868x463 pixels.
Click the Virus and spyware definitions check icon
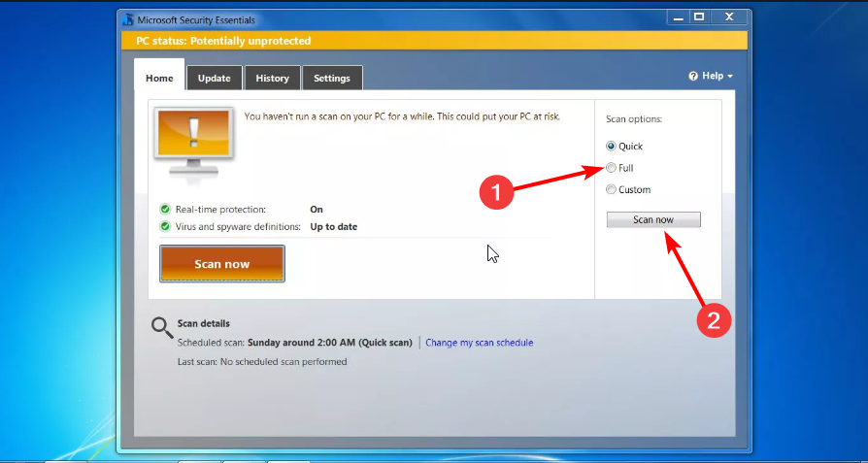click(165, 226)
